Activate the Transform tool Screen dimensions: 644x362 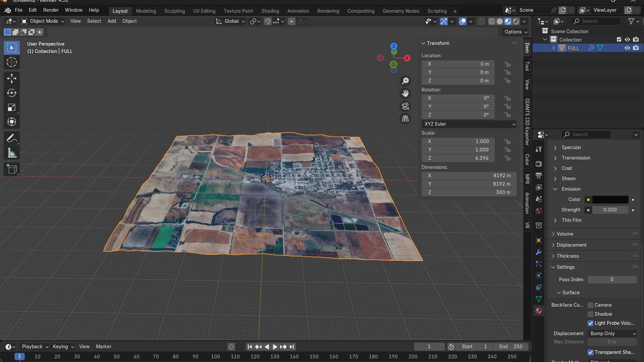pos(12,122)
